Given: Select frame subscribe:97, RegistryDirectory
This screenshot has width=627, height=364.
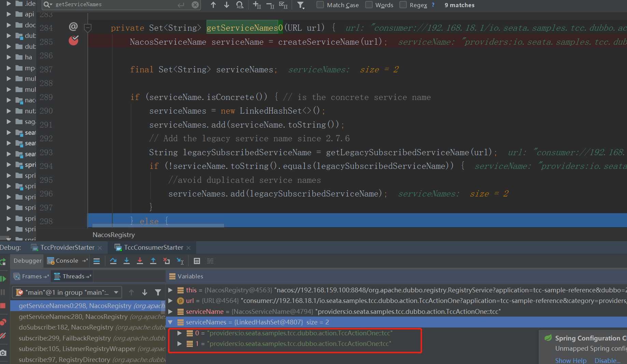Looking at the screenshot, I should pyautogui.click(x=88, y=360).
